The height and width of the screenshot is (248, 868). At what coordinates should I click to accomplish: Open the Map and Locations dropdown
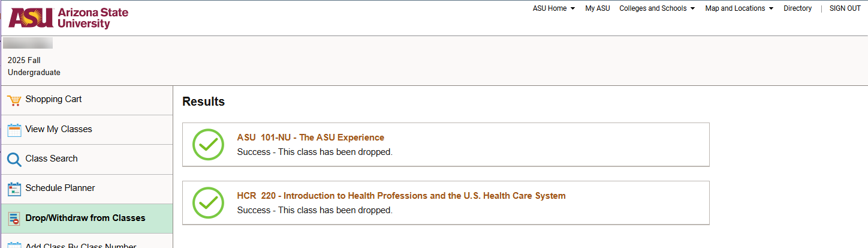[x=739, y=8]
